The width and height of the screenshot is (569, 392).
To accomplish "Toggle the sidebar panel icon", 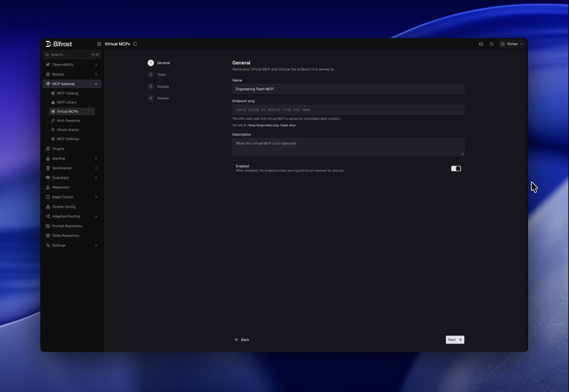I will [99, 44].
